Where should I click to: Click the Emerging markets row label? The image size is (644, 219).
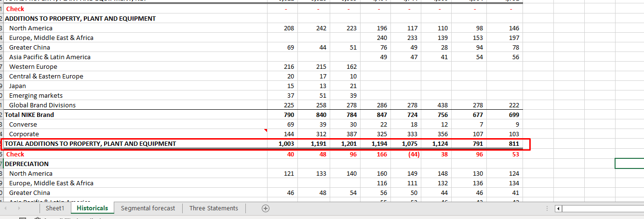click(36, 95)
